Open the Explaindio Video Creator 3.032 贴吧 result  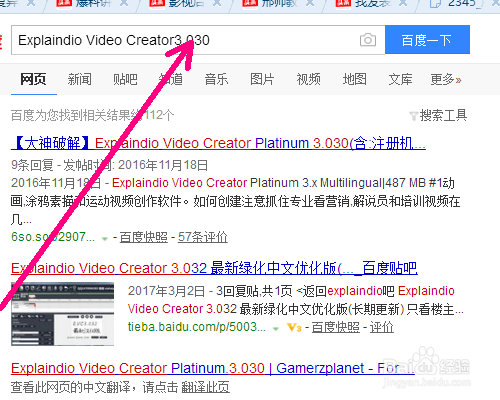click(214, 268)
